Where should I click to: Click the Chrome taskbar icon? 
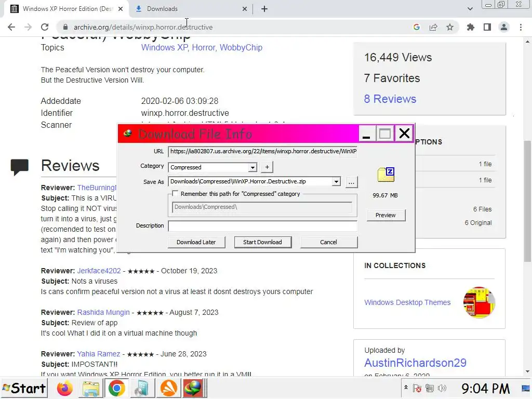coord(117,388)
